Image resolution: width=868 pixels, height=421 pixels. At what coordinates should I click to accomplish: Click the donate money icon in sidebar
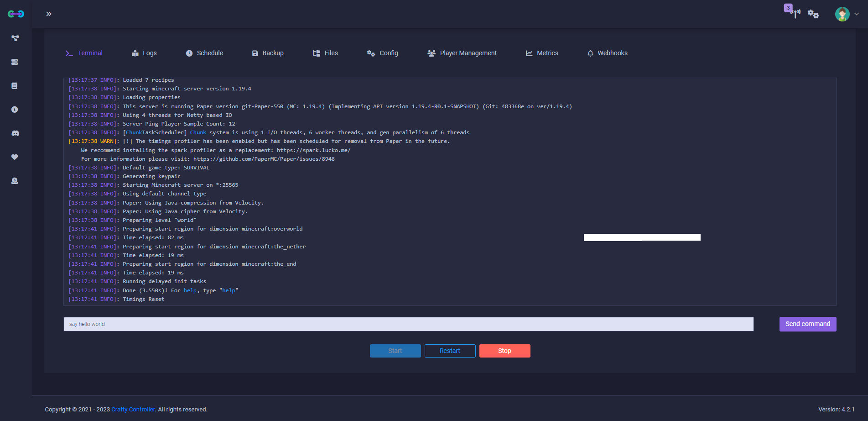(x=15, y=181)
